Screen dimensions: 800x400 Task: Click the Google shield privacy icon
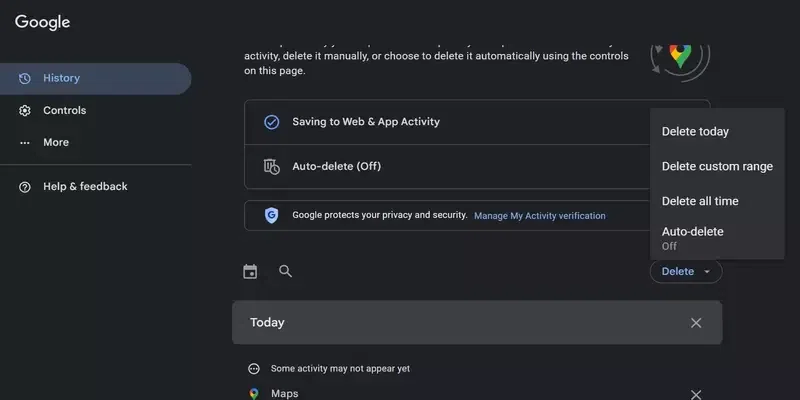click(270, 215)
